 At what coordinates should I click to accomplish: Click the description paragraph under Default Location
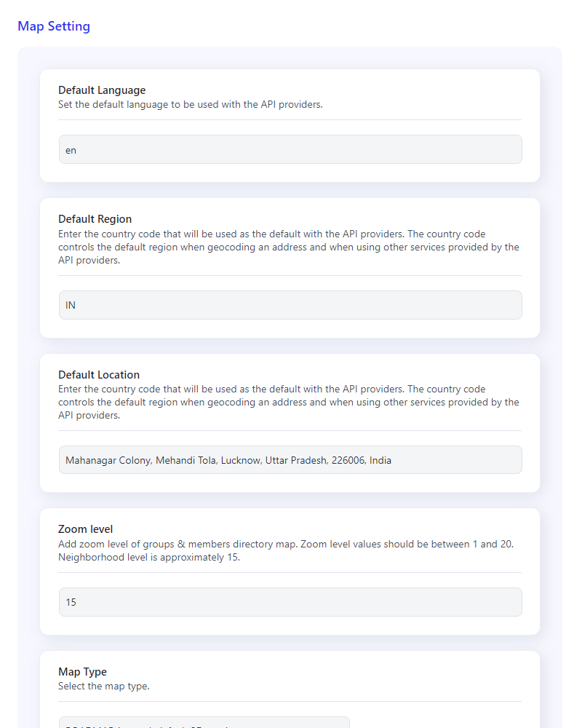tap(289, 402)
